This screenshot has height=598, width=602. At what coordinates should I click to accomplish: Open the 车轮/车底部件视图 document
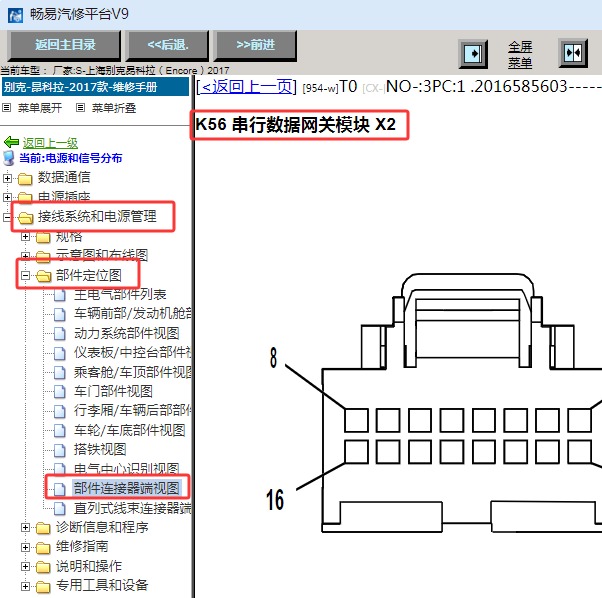tap(129, 430)
